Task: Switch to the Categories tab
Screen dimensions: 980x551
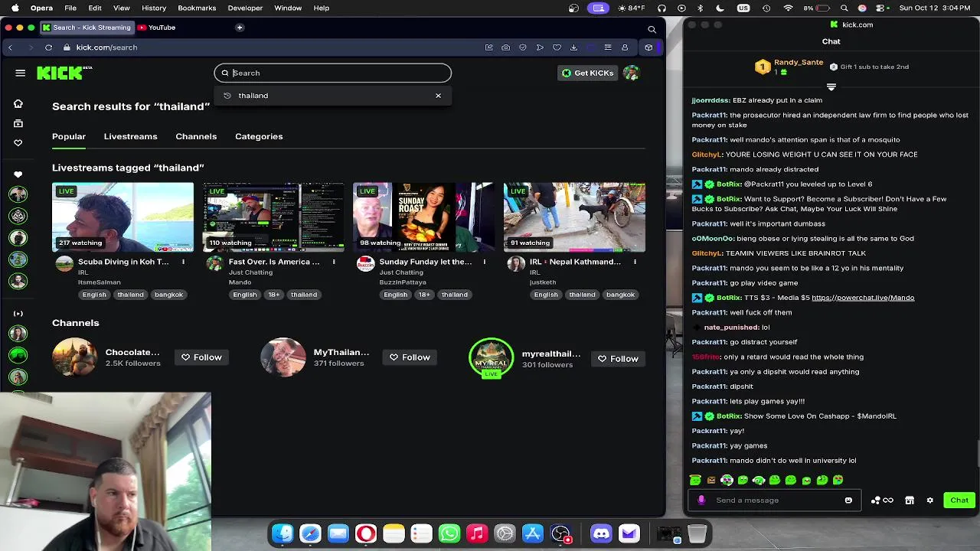Action: point(259,136)
